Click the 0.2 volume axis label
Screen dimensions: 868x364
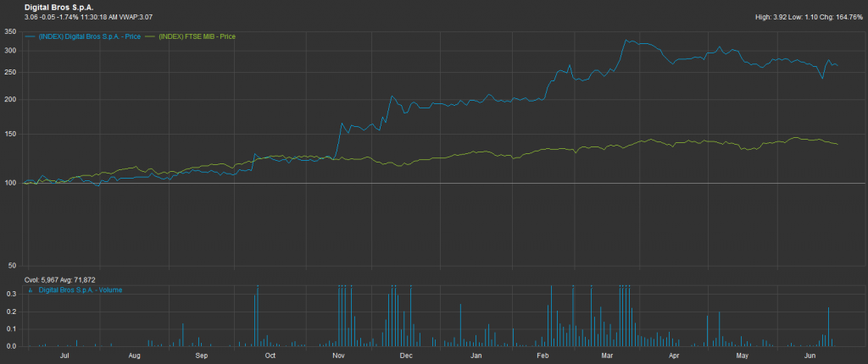[x=11, y=312]
